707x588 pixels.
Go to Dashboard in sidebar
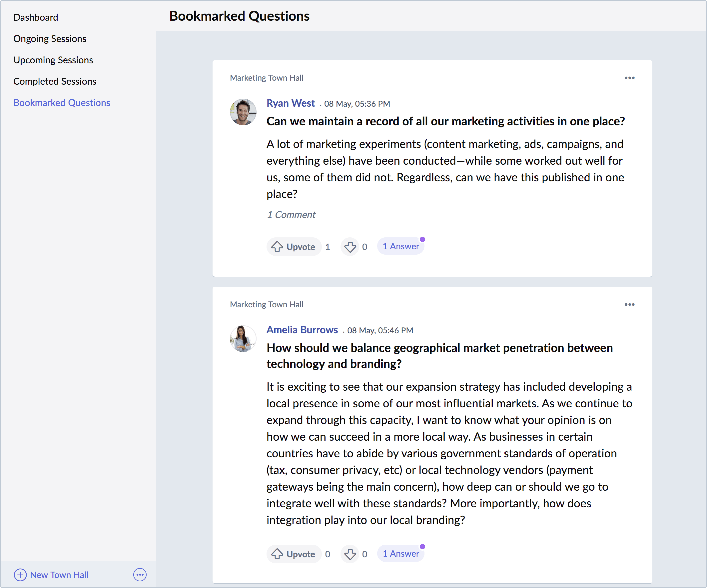pos(36,17)
